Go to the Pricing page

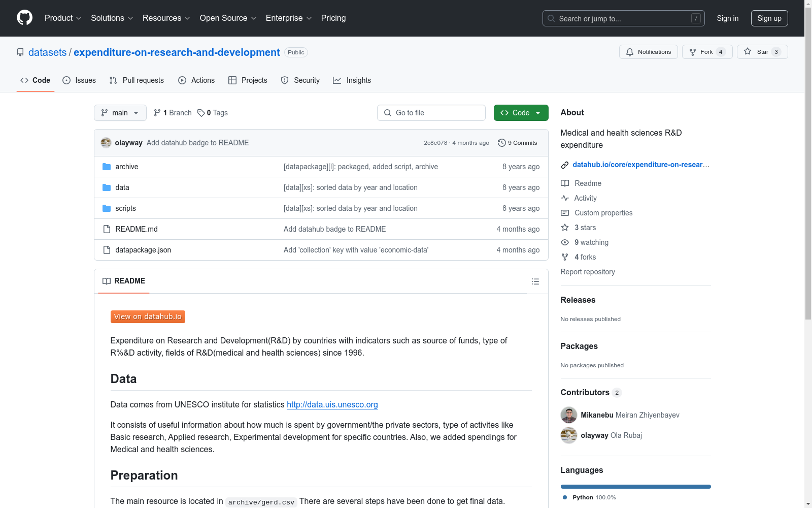333,18
